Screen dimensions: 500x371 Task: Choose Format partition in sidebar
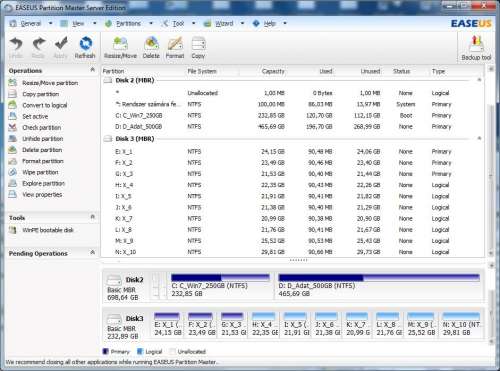43,161
